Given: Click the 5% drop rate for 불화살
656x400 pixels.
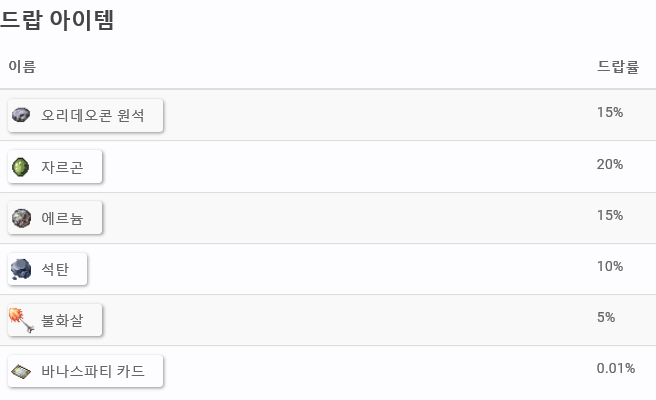Looking at the screenshot, I should [x=606, y=317].
